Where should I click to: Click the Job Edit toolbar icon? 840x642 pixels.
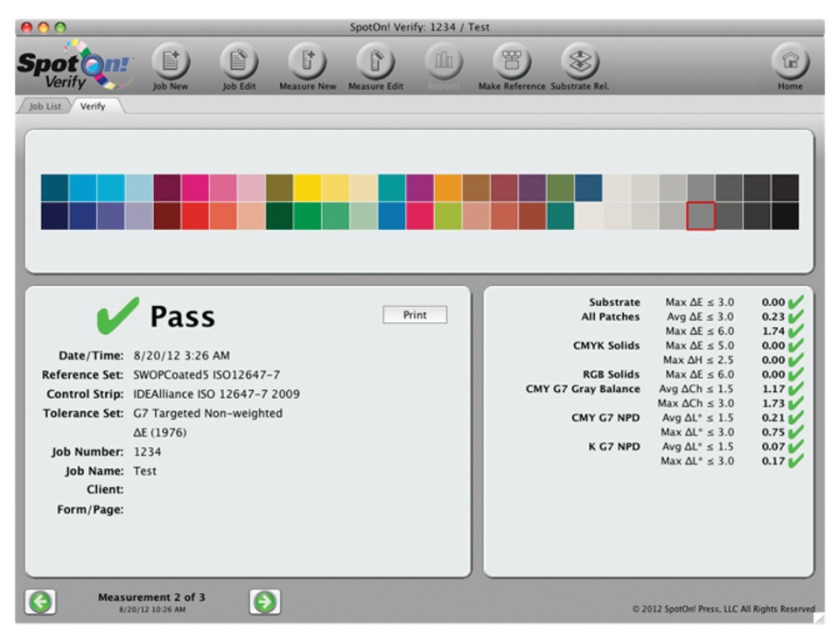[239, 61]
